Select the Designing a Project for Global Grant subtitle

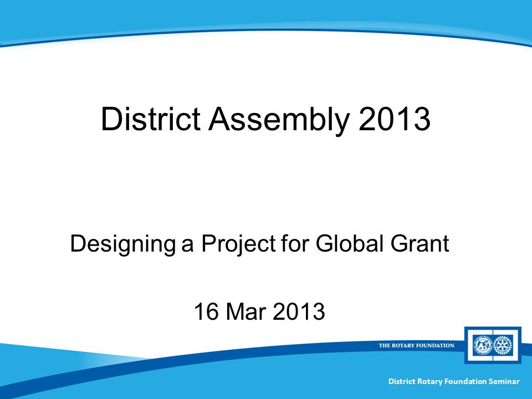(x=259, y=244)
